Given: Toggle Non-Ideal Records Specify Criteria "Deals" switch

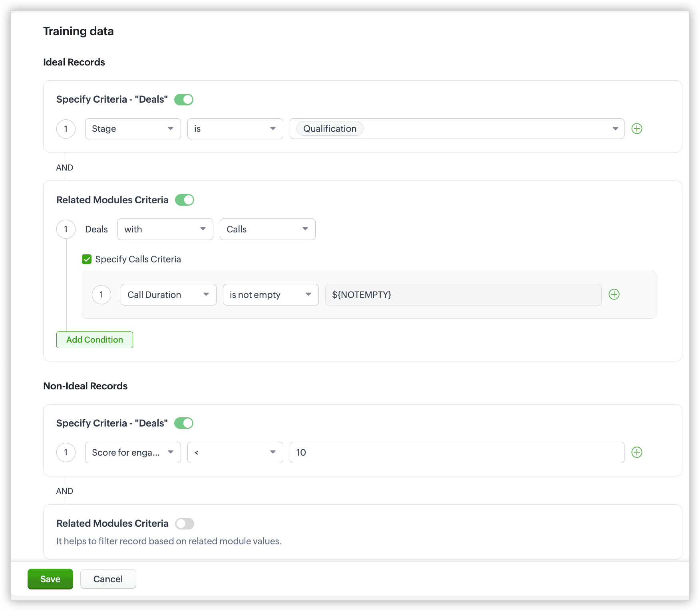Looking at the screenshot, I should click(184, 423).
